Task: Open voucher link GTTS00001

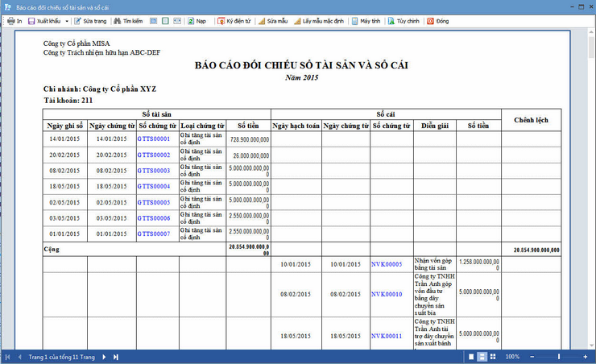Action: point(154,139)
